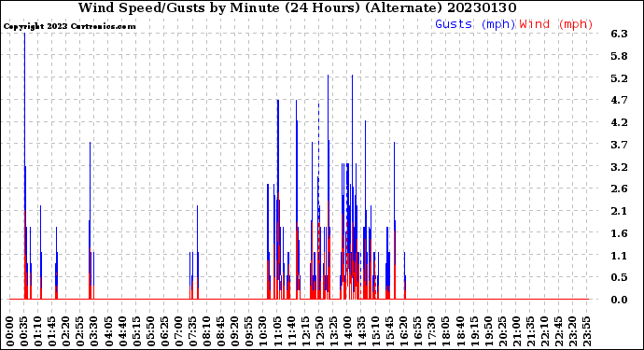Click the 07:35 time axis label
Viewport: 644px width, 350px height.
tap(192, 331)
